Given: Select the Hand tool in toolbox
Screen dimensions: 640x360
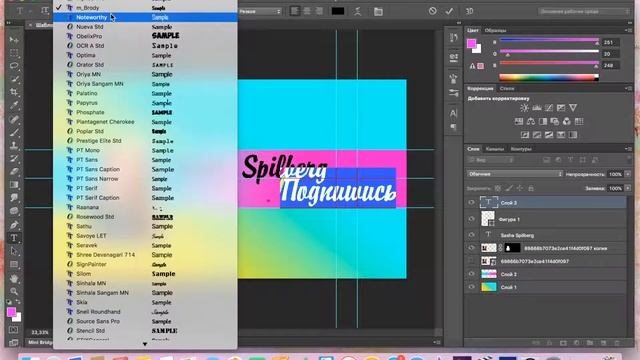Looking at the screenshot, I should coord(14,278).
